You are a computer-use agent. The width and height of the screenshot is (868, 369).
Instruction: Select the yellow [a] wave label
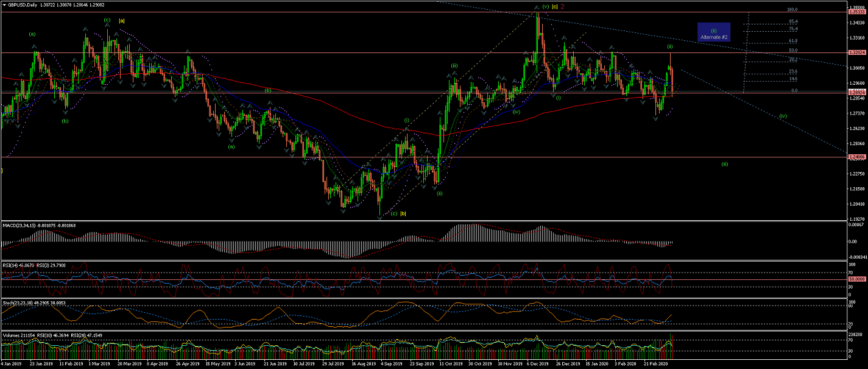pos(122,20)
